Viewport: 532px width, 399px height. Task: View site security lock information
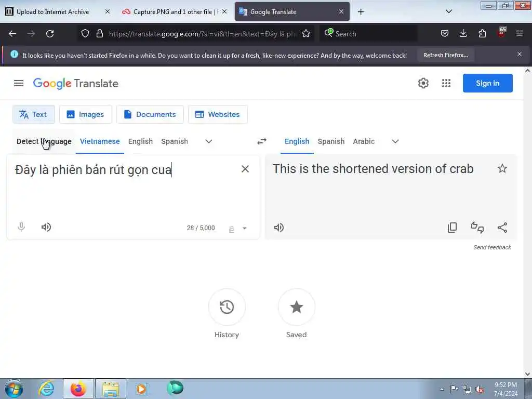coord(99,34)
